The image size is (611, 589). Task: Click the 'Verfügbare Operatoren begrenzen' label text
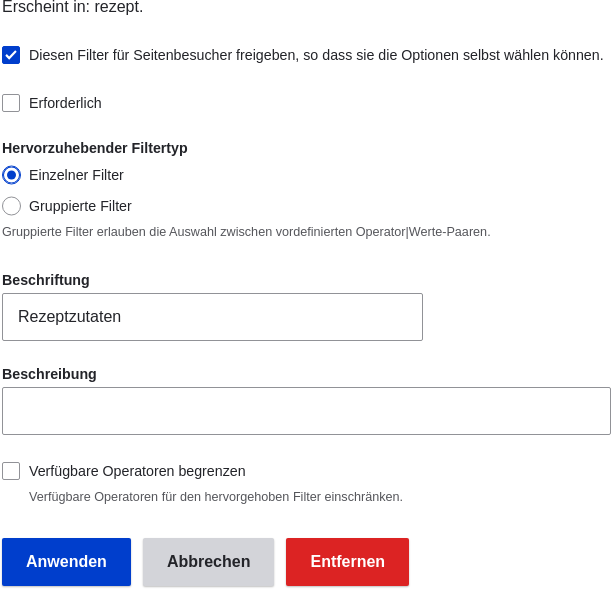[137, 471]
